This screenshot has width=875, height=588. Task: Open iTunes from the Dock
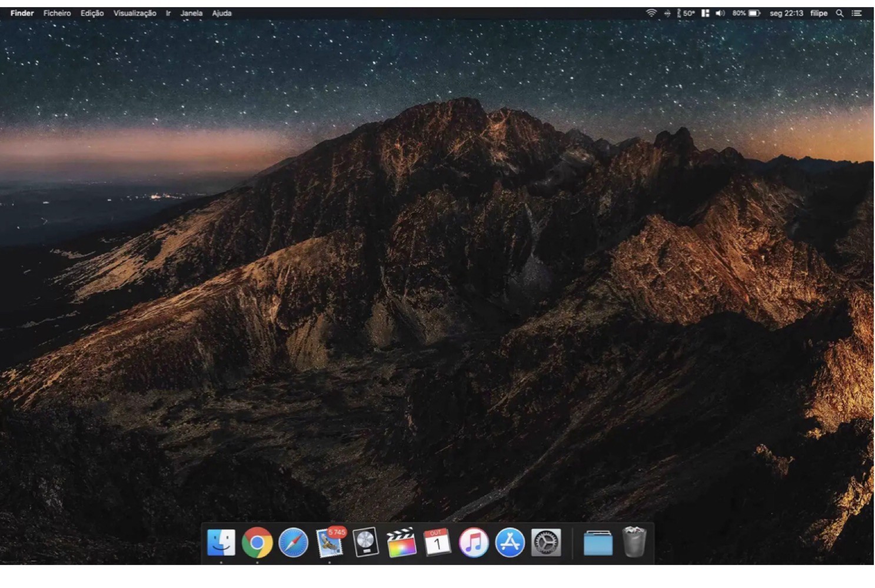pos(474,542)
